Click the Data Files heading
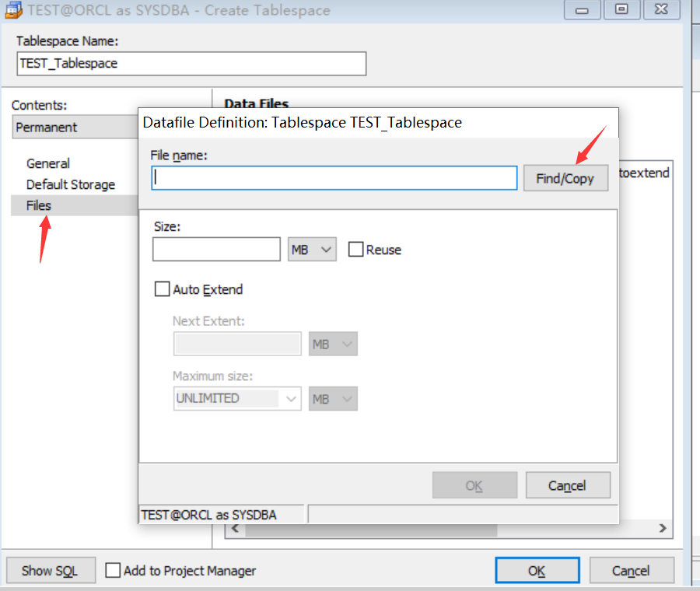700x591 pixels. point(256,103)
